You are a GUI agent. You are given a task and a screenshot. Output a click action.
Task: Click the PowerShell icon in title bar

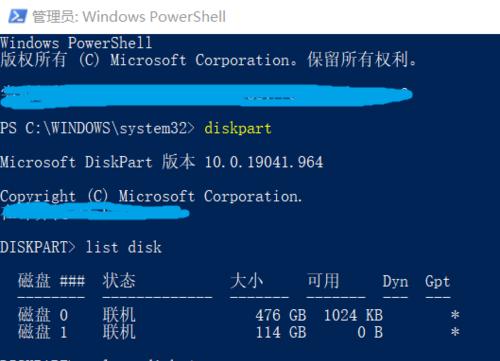pyautogui.click(x=18, y=16)
